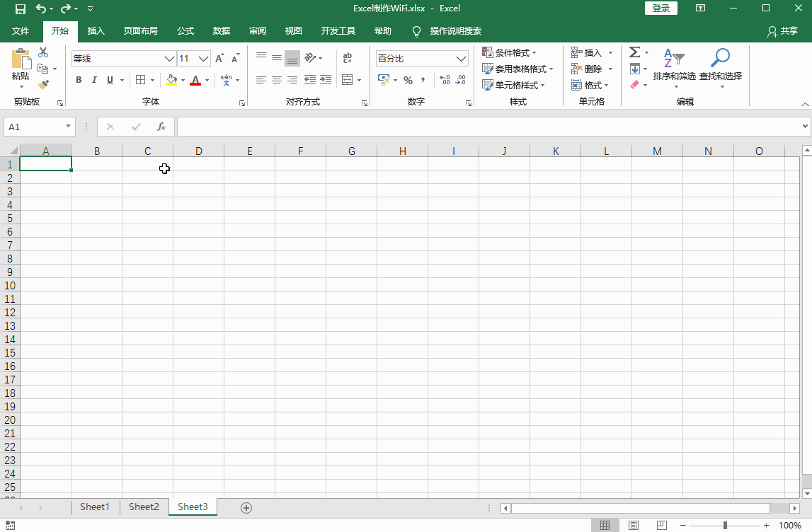This screenshot has height=532, width=812.
Task: Adjust the zoom slider handle
Action: [x=725, y=525]
